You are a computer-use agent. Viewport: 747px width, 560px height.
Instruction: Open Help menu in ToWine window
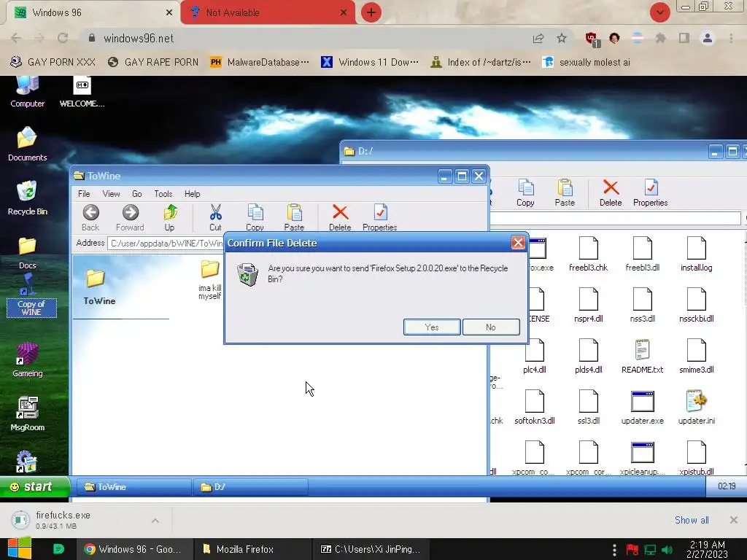tap(192, 194)
